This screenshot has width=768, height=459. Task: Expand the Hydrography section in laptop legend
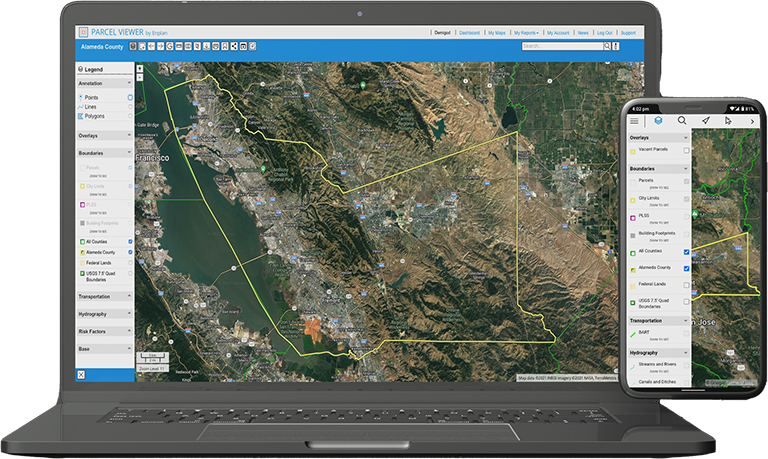129,314
